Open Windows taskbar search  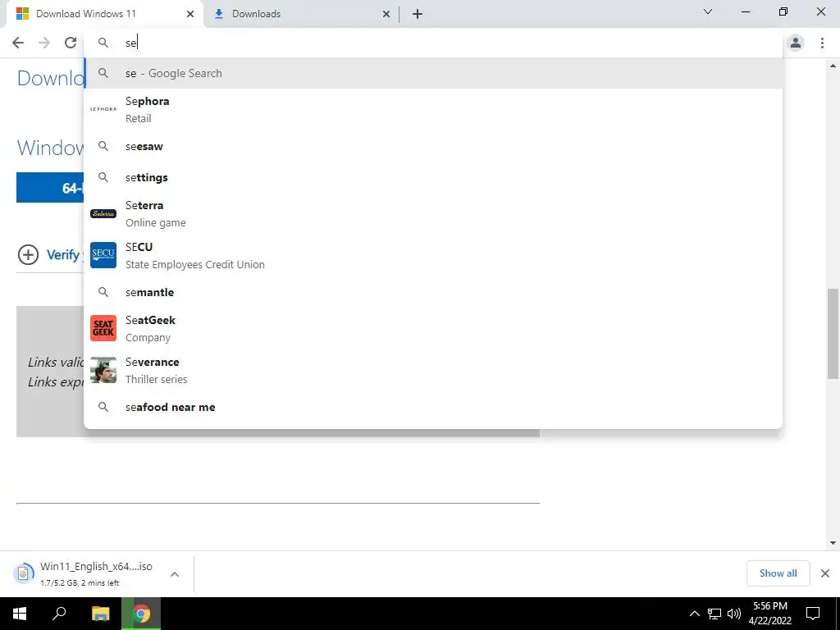click(x=59, y=614)
